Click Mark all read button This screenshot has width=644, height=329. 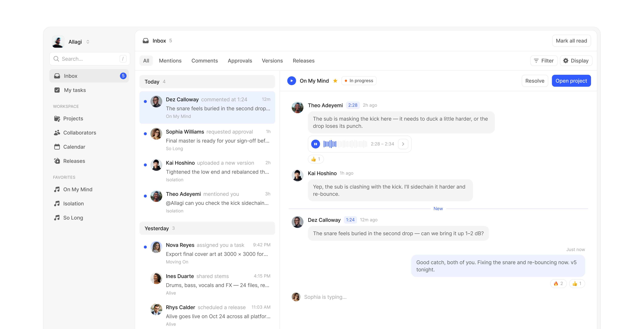click(571, 41)
